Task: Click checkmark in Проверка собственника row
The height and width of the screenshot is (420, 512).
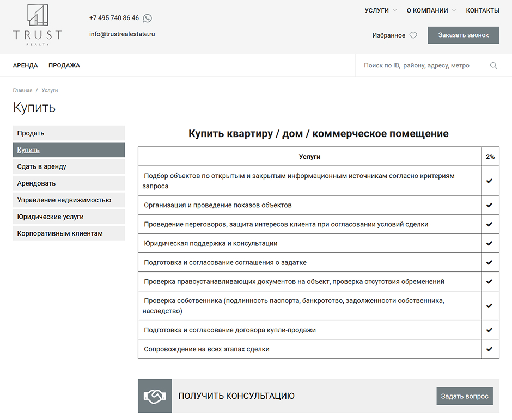Action: (489, 306)
